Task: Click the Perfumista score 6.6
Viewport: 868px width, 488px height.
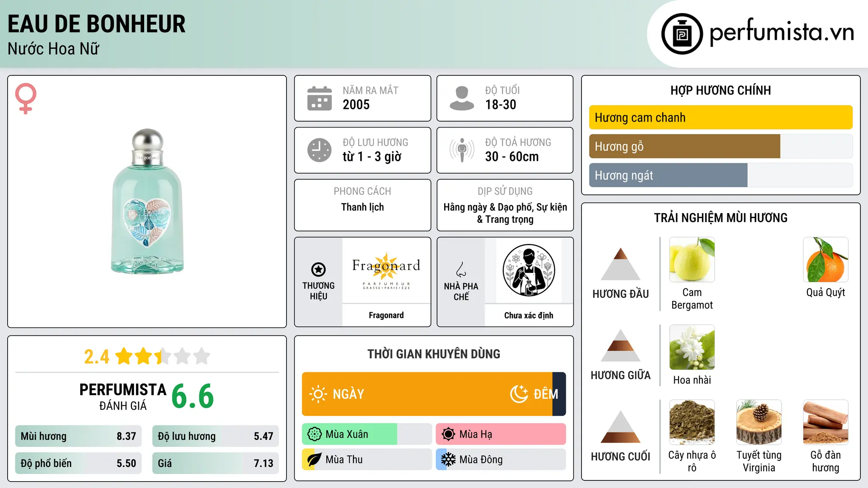Action: pyautogui.click(x=193, y=396)
